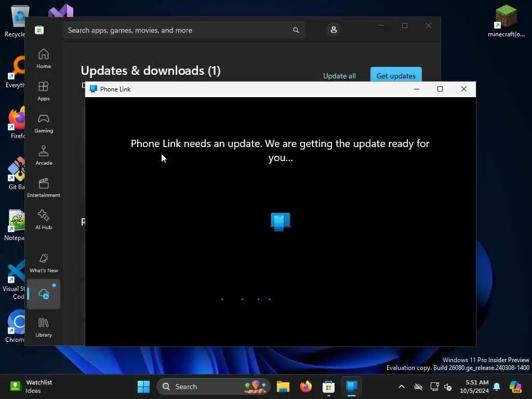Open Library in Store sidebar
532x399 pixels.
[44, 327]
